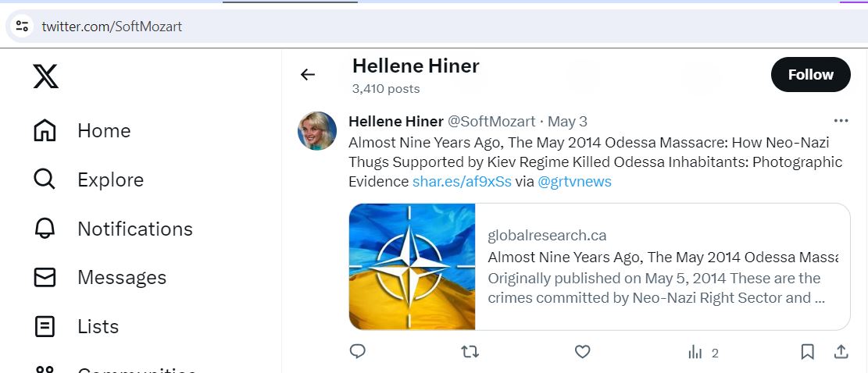Image resolution: width=868 pixels, height=373 pixels.
Task: Click the globalresearch.ca card domain
Action: click(x=547, y=236)
